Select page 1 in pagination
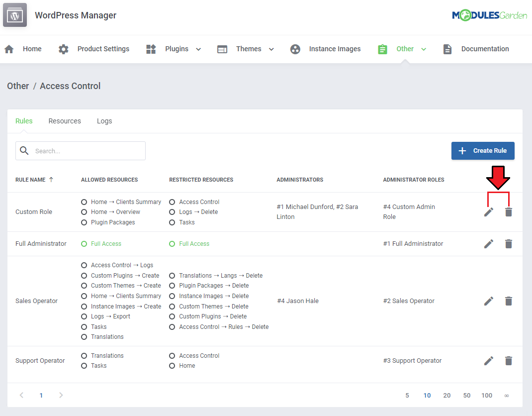532x416 pixels. [x=41, y=395]
